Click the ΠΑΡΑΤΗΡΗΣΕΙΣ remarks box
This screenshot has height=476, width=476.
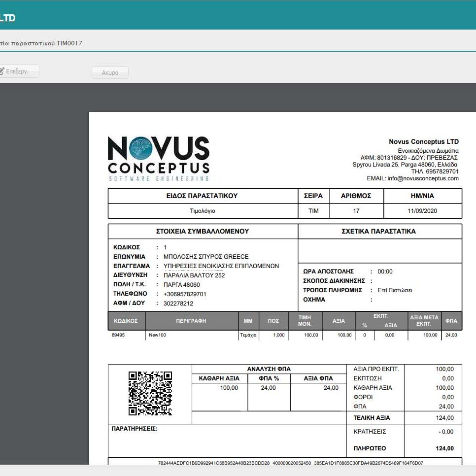pos(227,440)
